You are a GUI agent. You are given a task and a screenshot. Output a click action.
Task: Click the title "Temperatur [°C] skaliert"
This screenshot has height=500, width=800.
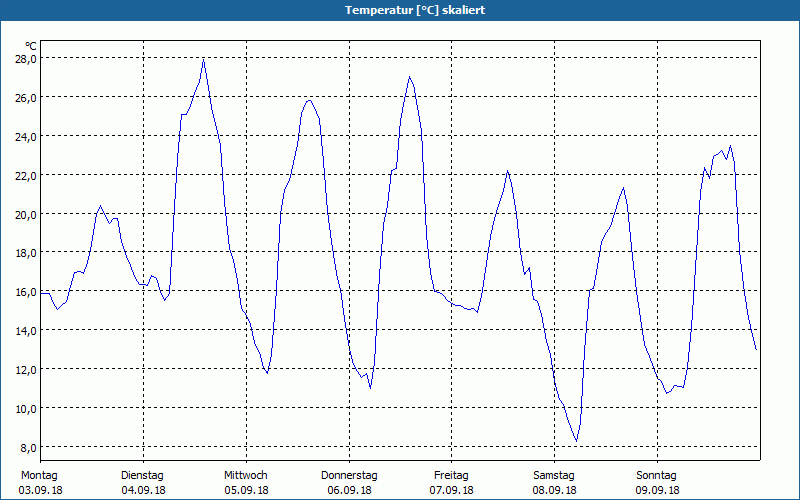[x=415, y=10]
